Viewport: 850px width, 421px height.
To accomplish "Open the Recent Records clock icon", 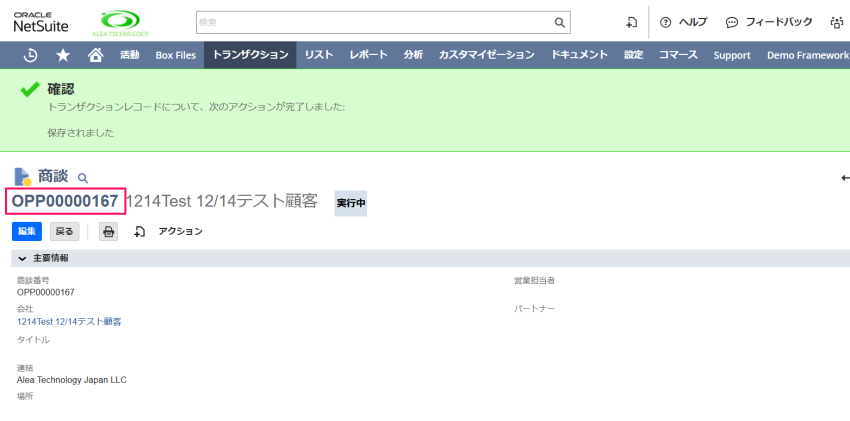I will coord(31,55).
